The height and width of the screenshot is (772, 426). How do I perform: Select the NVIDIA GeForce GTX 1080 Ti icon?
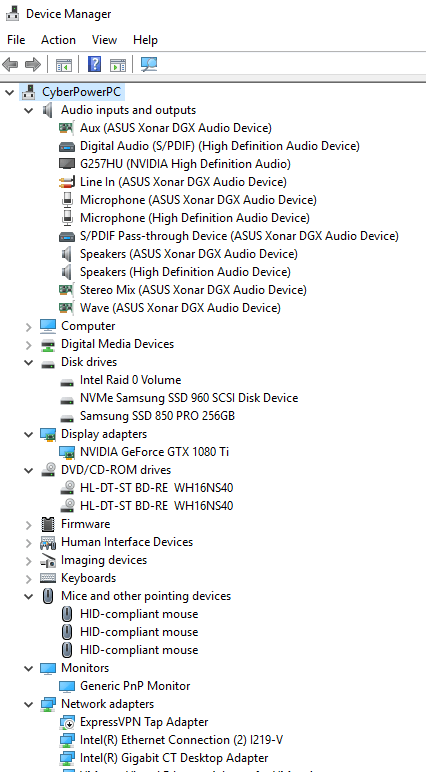[x=66, y=451]
